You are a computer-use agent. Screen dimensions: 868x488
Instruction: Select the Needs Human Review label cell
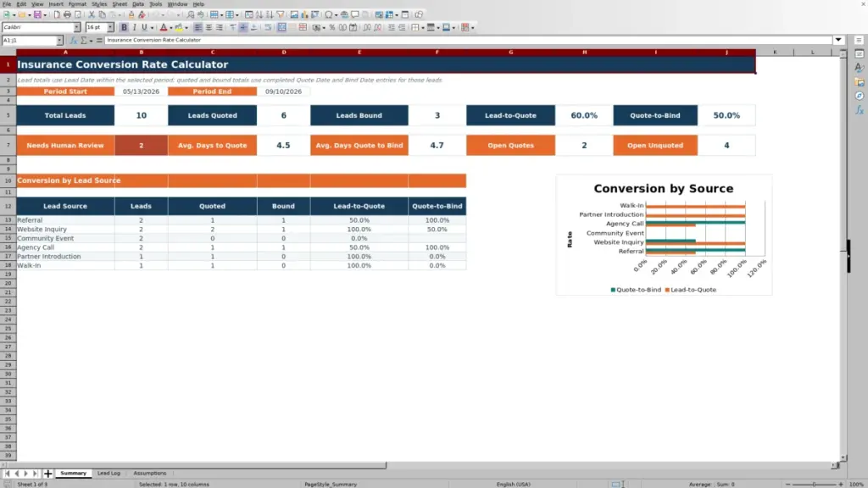click(x=65, y=146)
